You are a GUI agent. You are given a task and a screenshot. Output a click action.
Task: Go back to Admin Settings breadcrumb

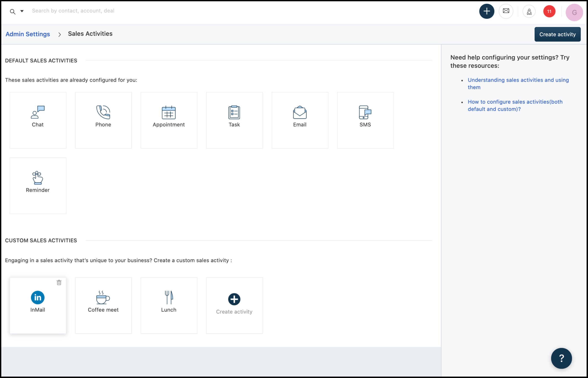point(28,34)
